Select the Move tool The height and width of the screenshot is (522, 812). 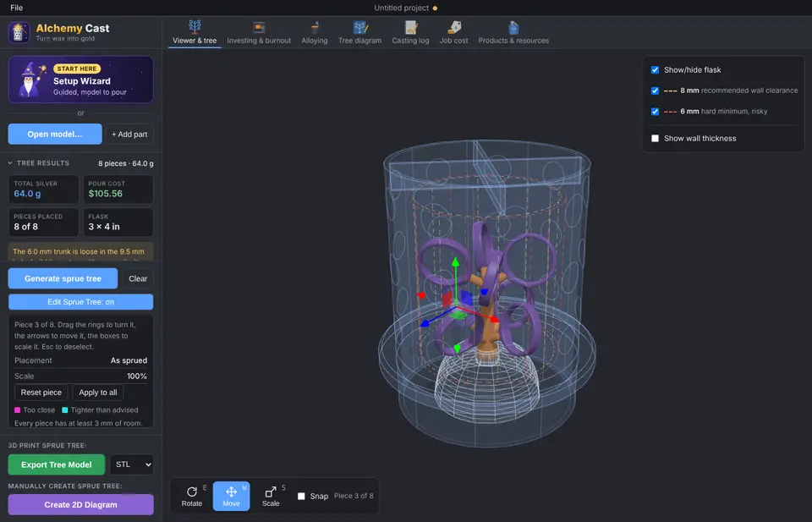click(231, 496)
